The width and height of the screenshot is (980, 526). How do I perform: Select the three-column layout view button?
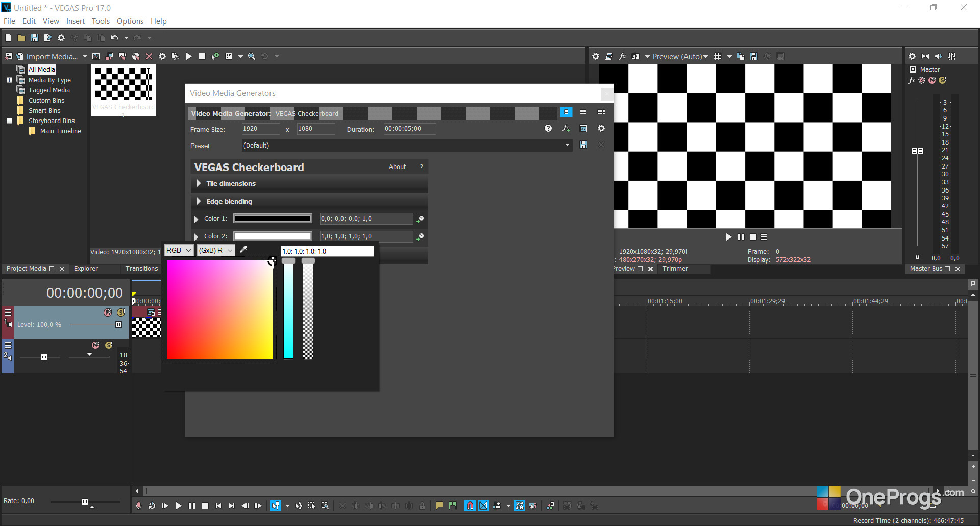pos(601,112)
